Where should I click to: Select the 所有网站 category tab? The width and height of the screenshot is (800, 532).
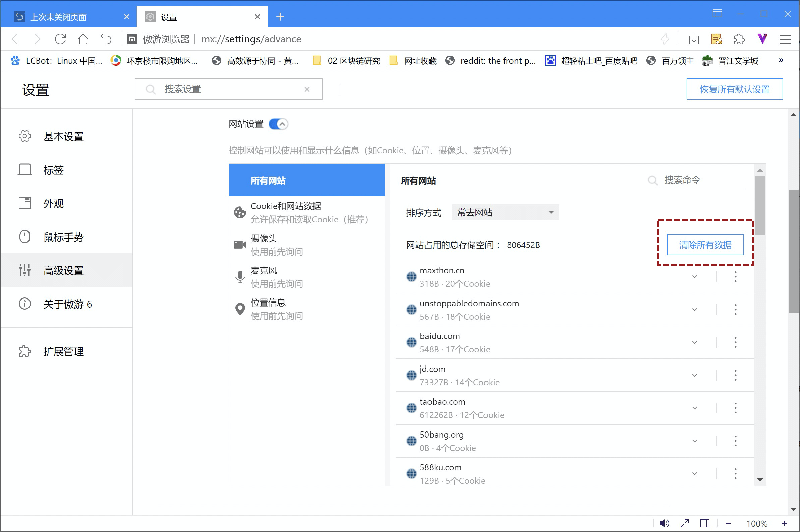point(307,181)
